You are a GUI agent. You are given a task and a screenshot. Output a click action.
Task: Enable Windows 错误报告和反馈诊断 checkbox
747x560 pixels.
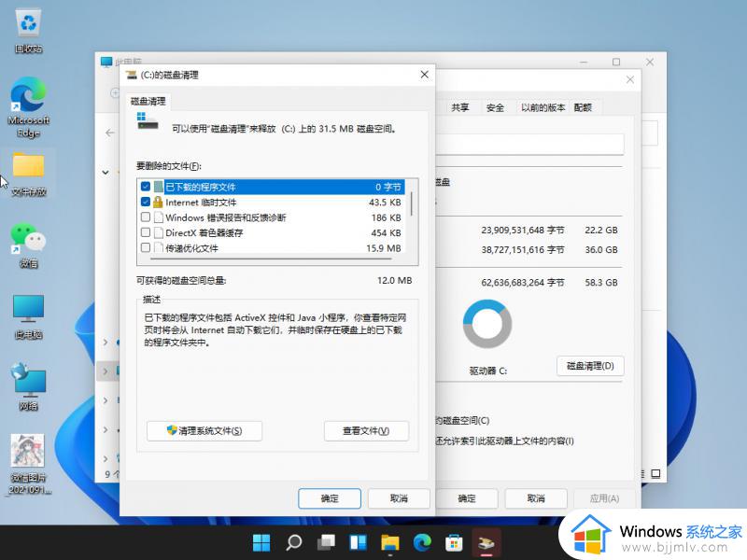point(146,217)
